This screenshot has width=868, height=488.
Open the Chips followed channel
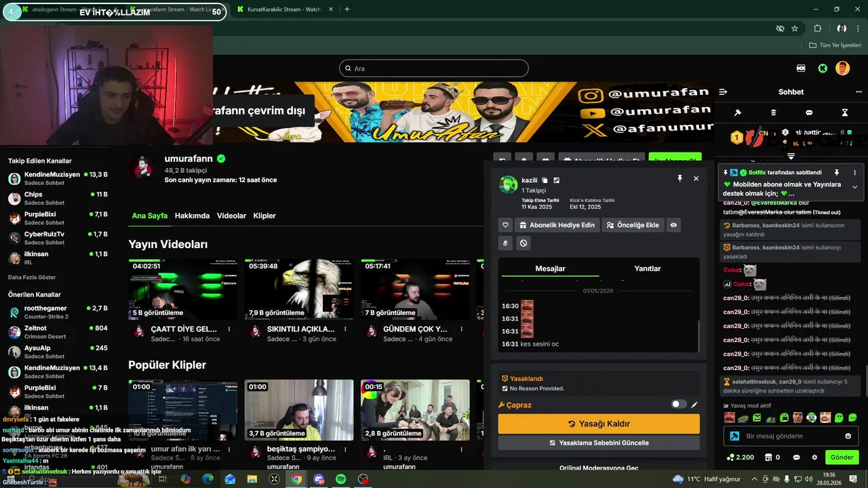pyautogui.click(x=58, y=198)
